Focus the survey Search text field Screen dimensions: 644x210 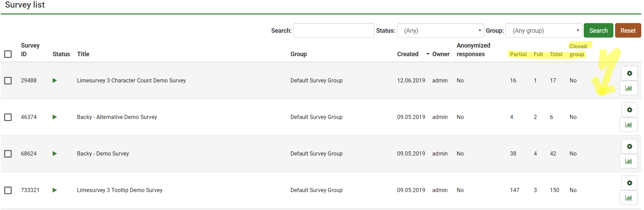[334, 31]
